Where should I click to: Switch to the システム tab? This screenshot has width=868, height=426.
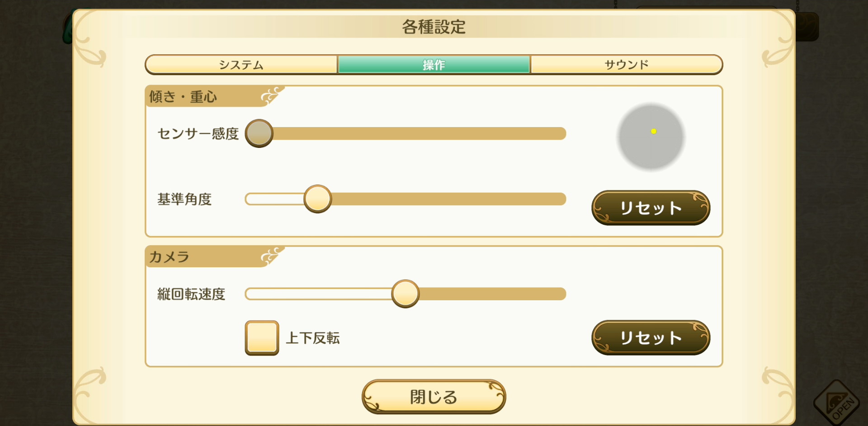point(241,65)
